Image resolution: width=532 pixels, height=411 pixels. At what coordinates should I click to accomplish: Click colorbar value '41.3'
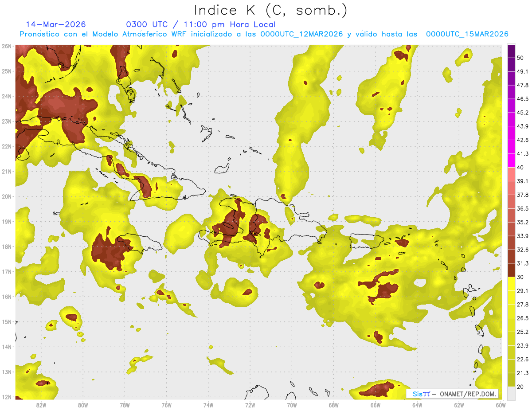click(523, 154)
